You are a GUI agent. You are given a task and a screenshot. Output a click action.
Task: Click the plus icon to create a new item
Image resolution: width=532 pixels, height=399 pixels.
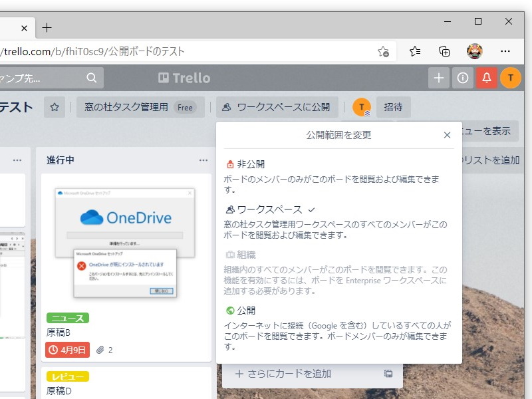(x=438, y=77)
